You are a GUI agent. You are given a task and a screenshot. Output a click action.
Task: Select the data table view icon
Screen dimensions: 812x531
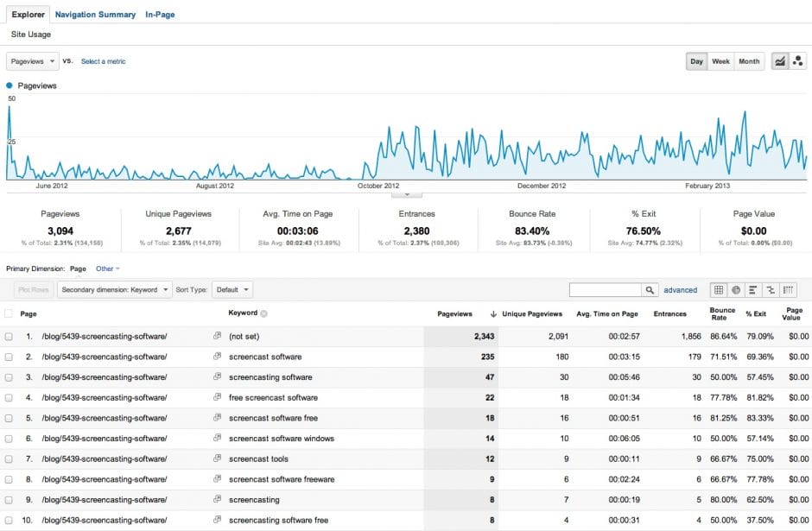[x=719, y=290]
